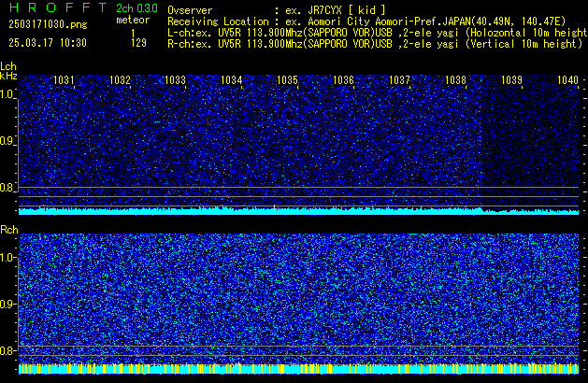The height and width of the screenshot is (383, 588).
Task: Click the Rch 0.8 frequency label
Action: click(x=7, y=350)
